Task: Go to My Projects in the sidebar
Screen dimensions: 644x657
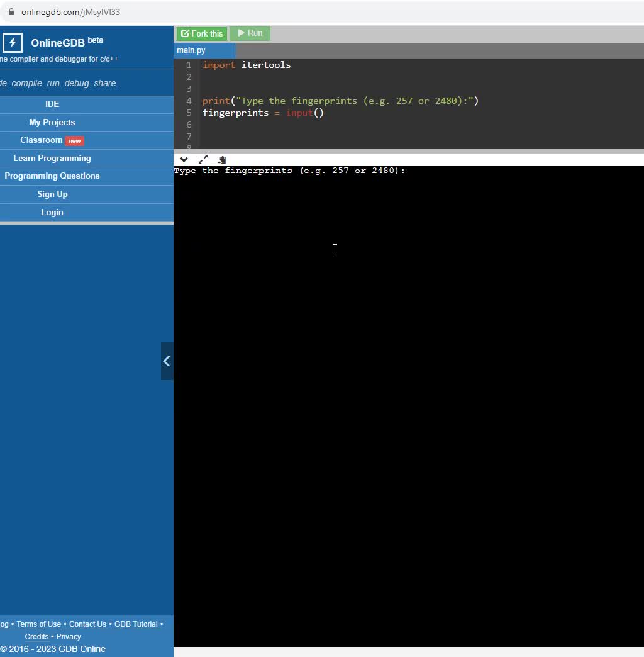Action: tap(52, 122)
